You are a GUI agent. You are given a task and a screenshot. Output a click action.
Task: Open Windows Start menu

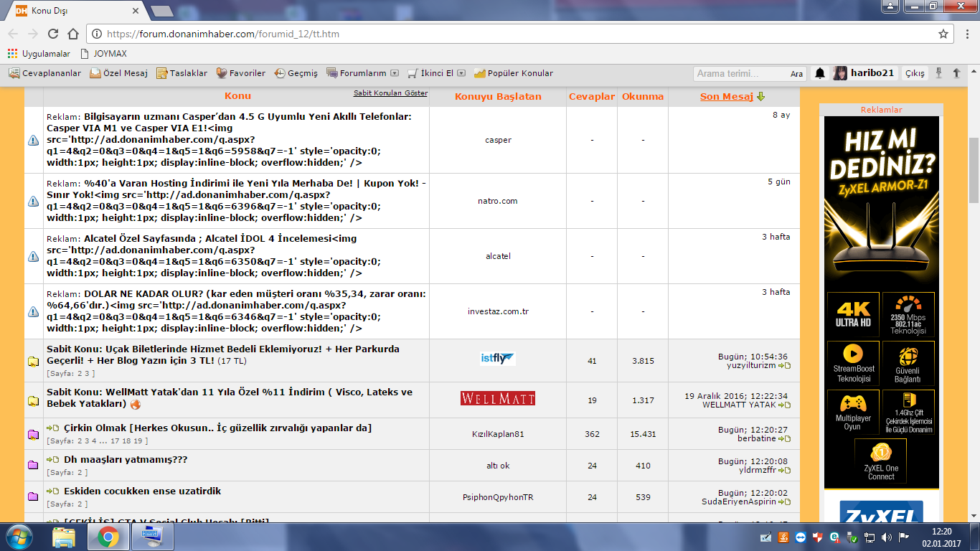pos(18,536)
